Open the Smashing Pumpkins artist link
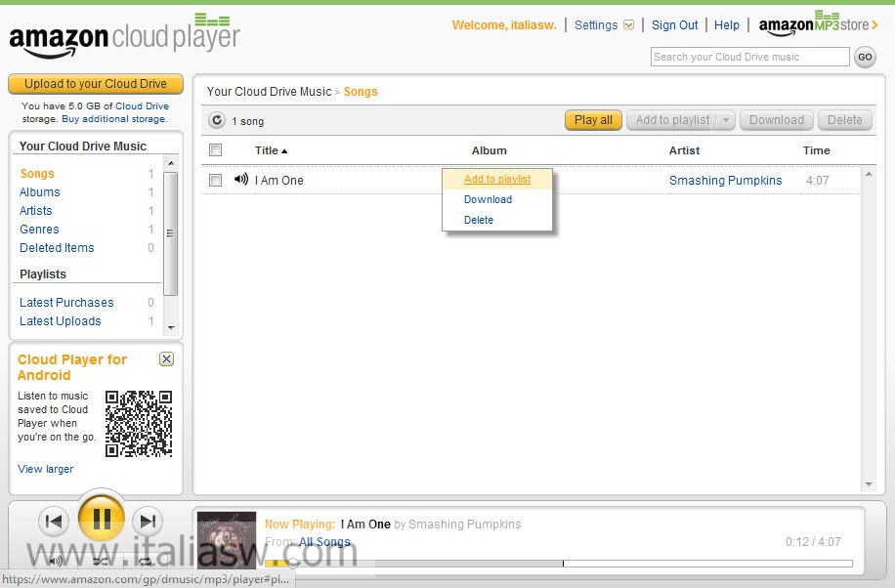Image resolution: width=895 pixels, height=588 pixels. 725,181
